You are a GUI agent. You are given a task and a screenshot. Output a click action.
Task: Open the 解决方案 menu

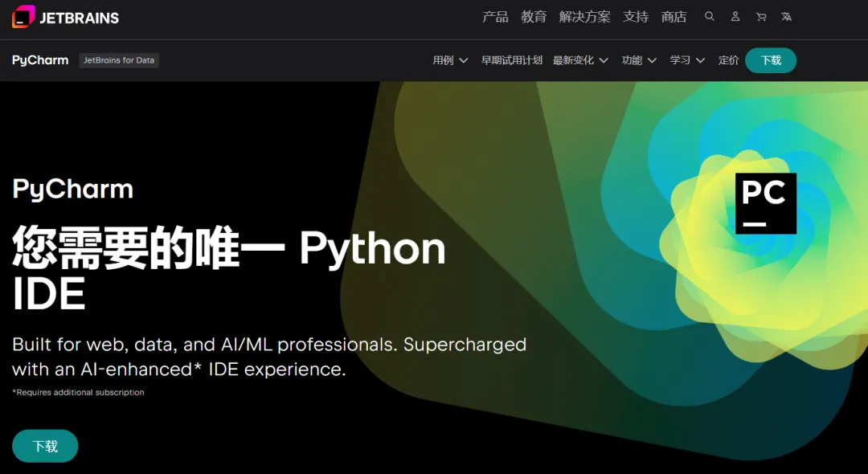coord(584,17)
